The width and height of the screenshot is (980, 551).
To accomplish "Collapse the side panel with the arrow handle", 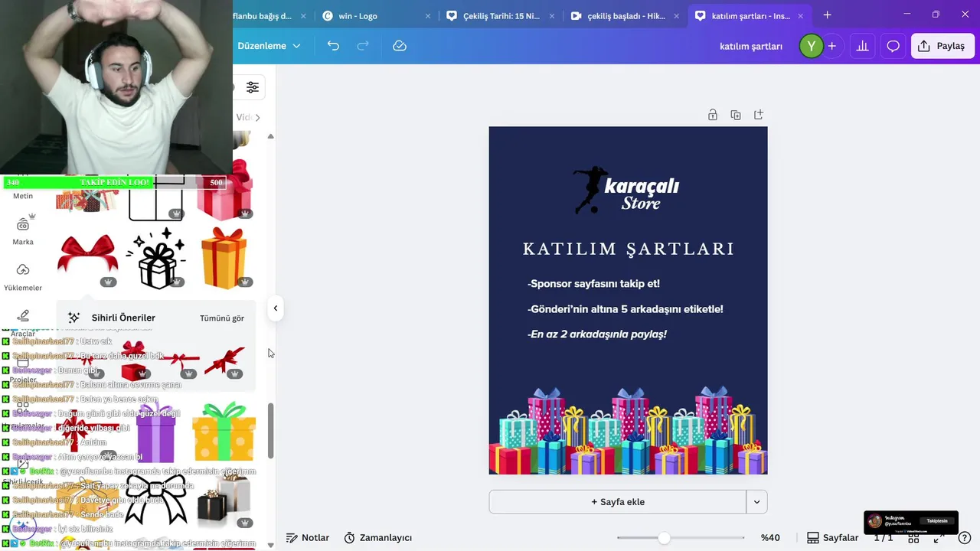I will tap(276, 308).
